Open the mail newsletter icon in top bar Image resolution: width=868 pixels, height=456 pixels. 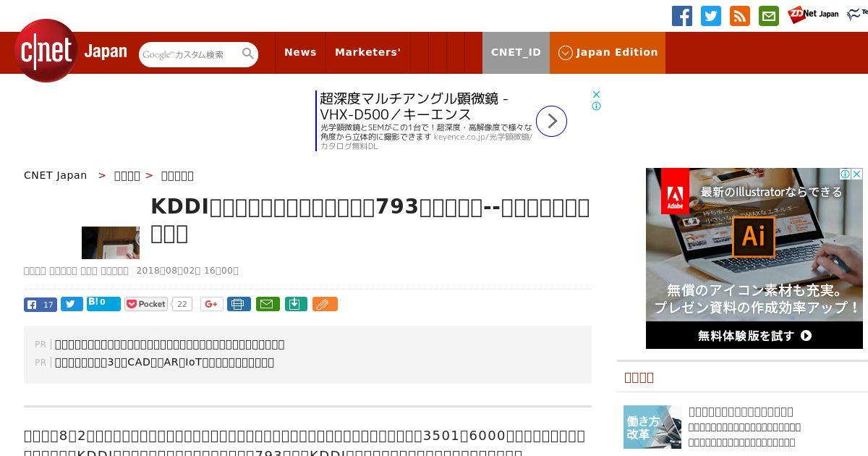769,16
